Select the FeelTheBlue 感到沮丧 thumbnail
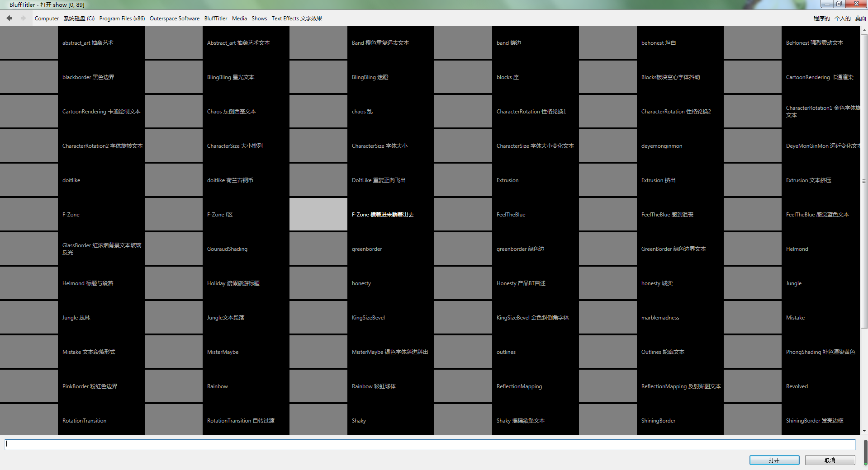 coord(608,215)
